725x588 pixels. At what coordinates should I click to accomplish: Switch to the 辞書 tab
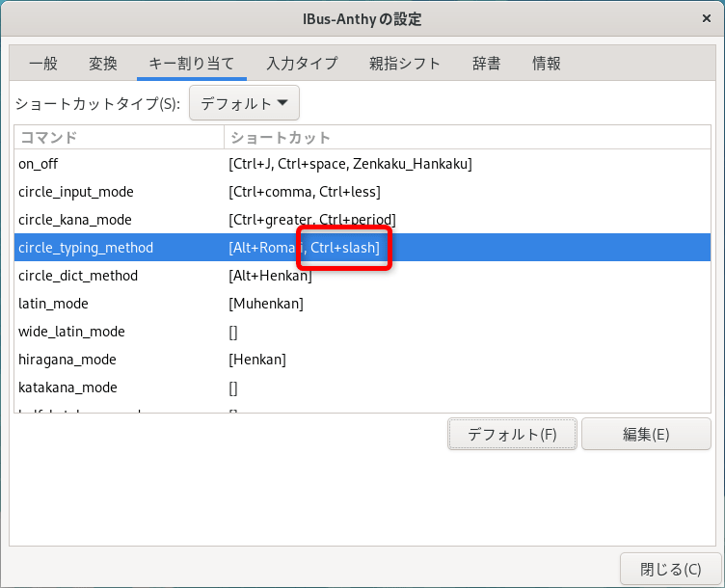(x=487, y=64)
